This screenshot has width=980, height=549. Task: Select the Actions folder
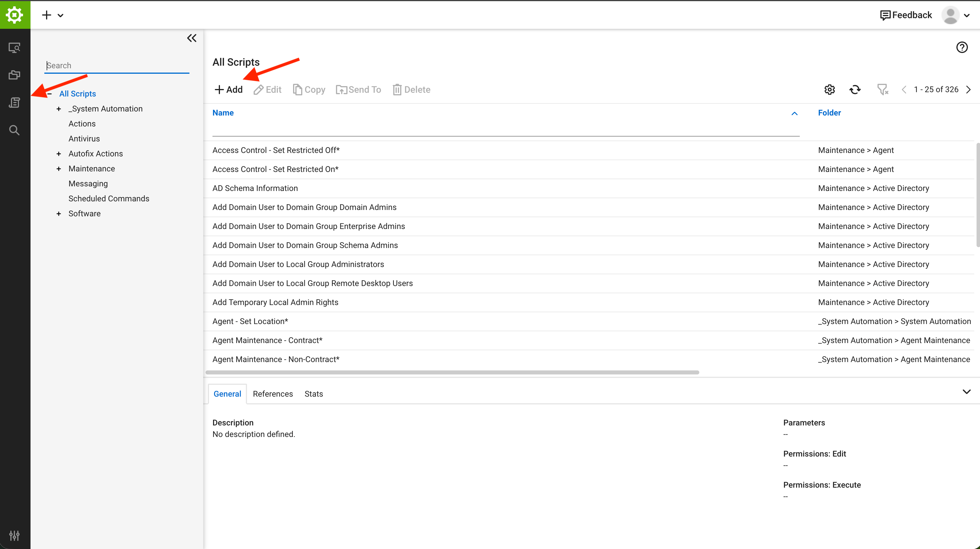pos(82,124)
